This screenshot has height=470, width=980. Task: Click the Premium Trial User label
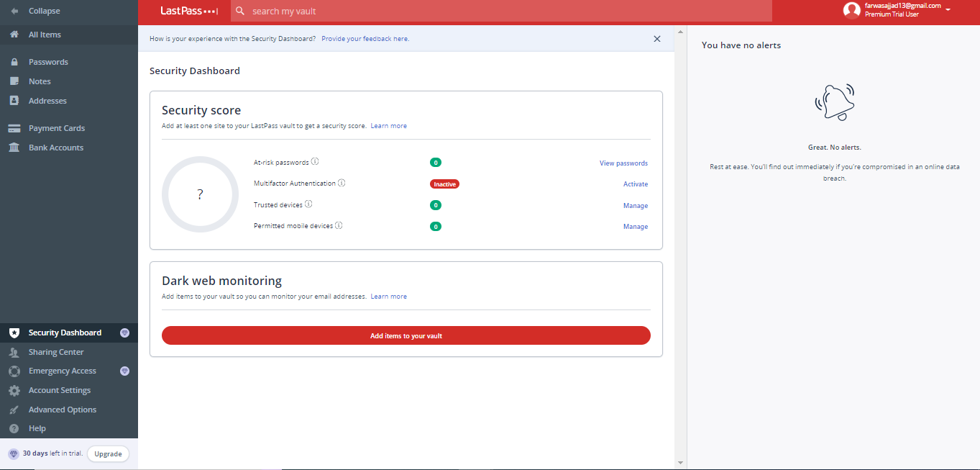click(892, 14)
